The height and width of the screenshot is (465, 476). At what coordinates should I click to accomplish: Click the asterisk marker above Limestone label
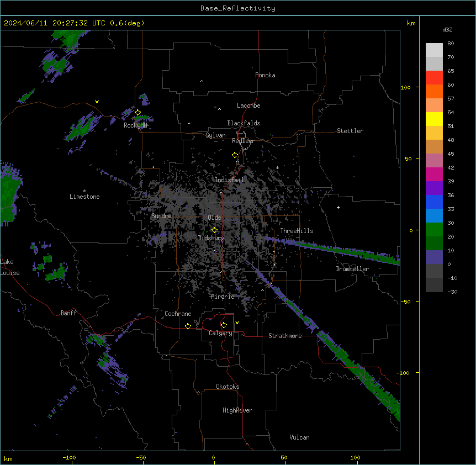[84, 191]
